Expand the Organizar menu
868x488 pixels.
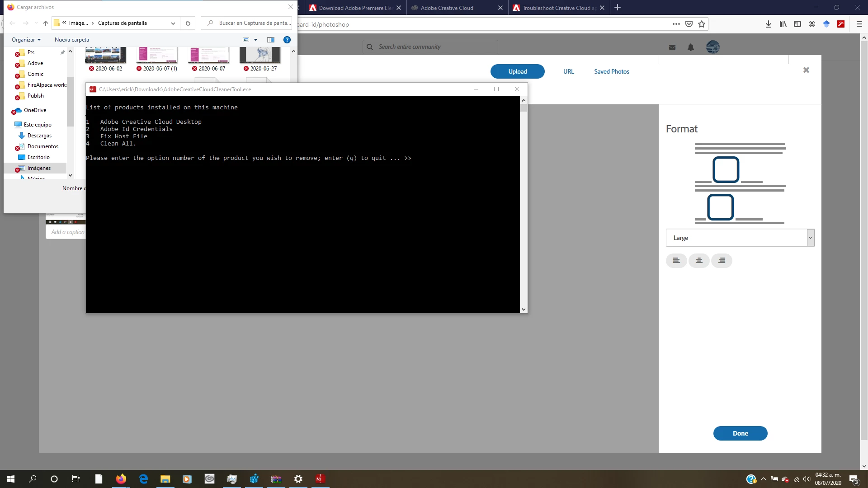26,40
